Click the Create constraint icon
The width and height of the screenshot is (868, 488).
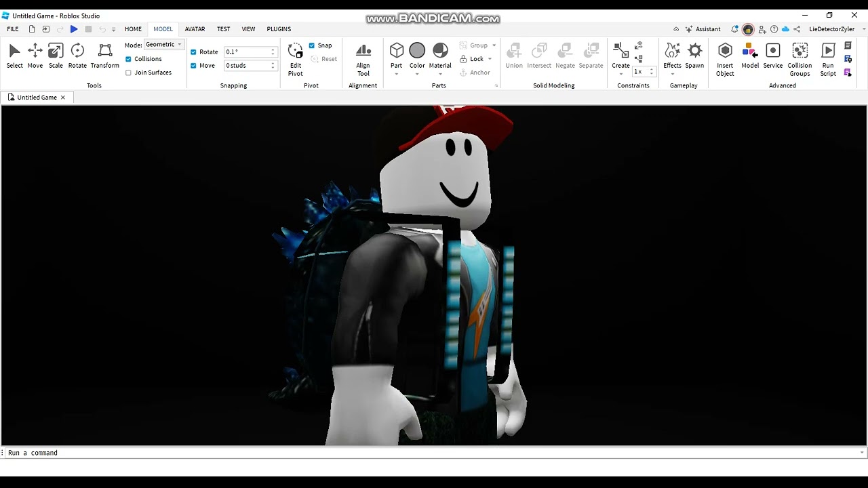[x=620, y=51]
